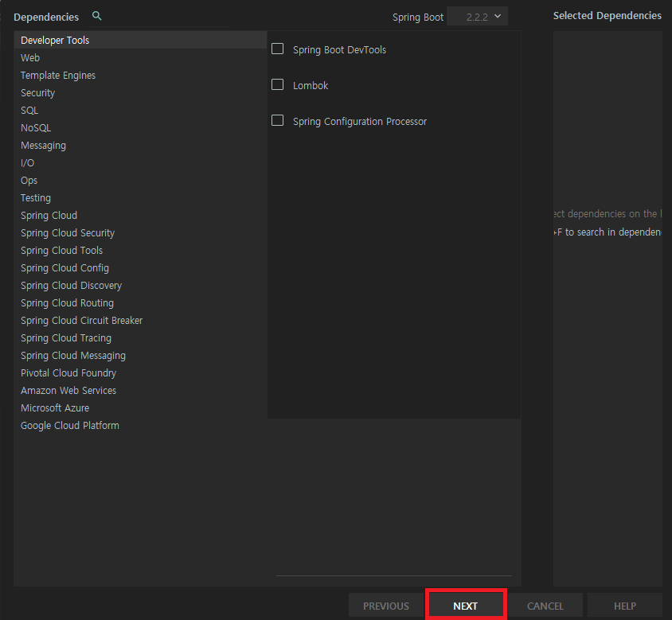Click the CANCEL button
The height and width of the screenshot is (620, 672).
(x=545, y=606)
